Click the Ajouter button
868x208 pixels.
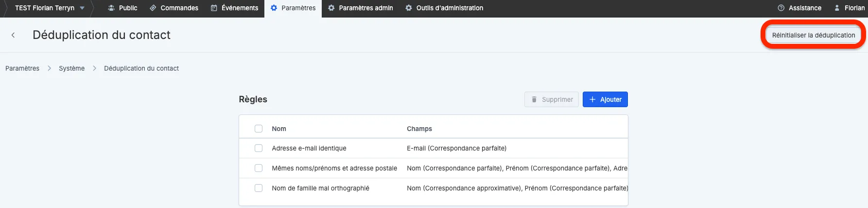(605, 99)
